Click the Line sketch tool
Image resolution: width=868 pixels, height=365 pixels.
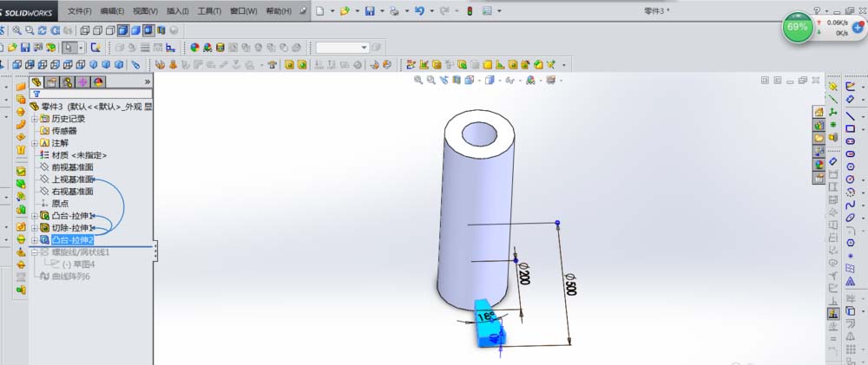tap(850, 116)
